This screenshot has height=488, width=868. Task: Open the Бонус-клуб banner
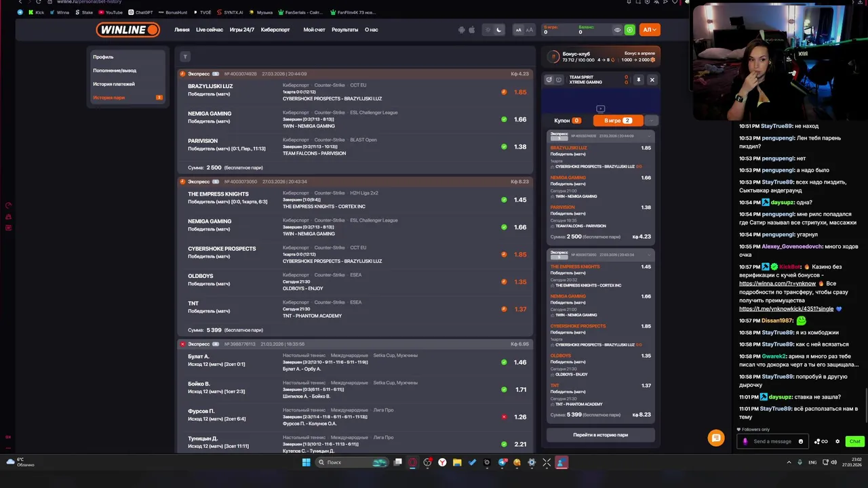tap(601, 56)
